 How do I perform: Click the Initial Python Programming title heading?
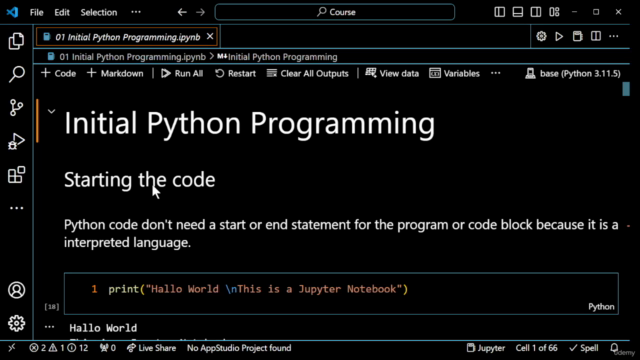(x=249, y=123)
